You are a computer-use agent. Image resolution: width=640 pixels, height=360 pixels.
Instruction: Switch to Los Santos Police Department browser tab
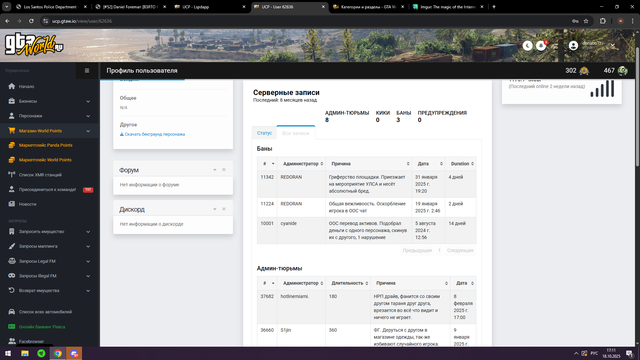(x=50, y=7)
